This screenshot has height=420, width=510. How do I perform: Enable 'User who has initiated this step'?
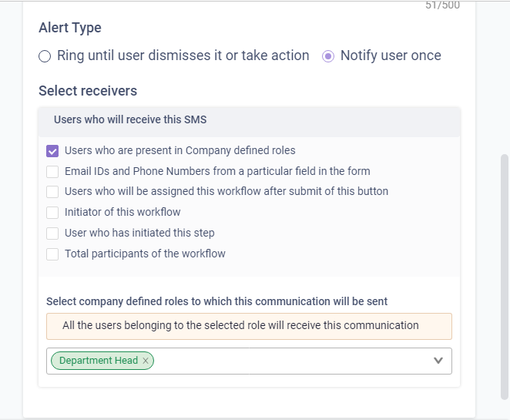[x=52, y=234]
